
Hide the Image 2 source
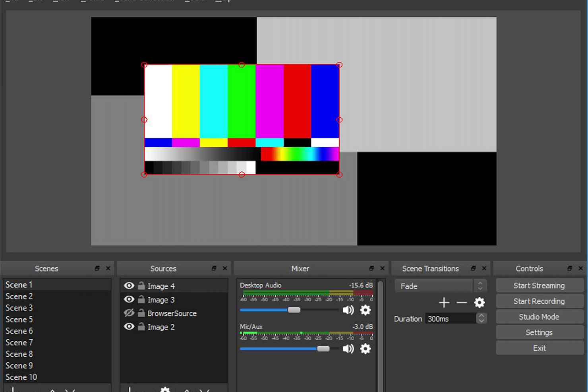pos(129,326)
